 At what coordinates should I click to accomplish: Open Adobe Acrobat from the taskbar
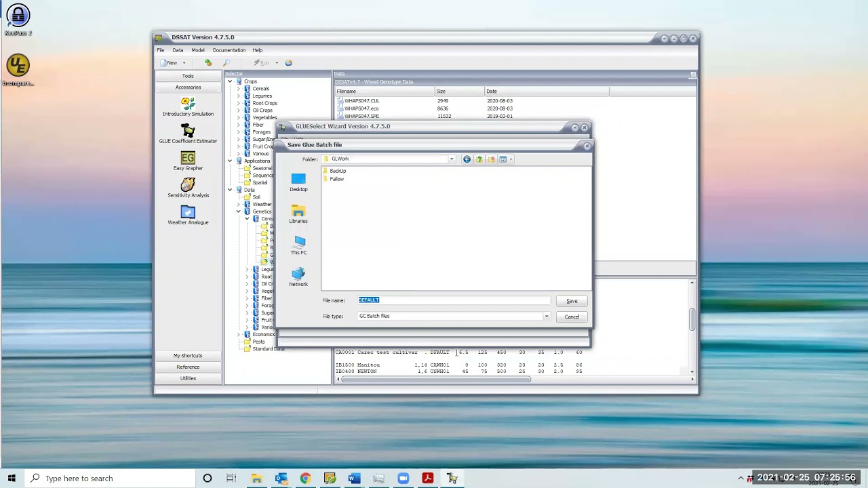click(427, 479)
